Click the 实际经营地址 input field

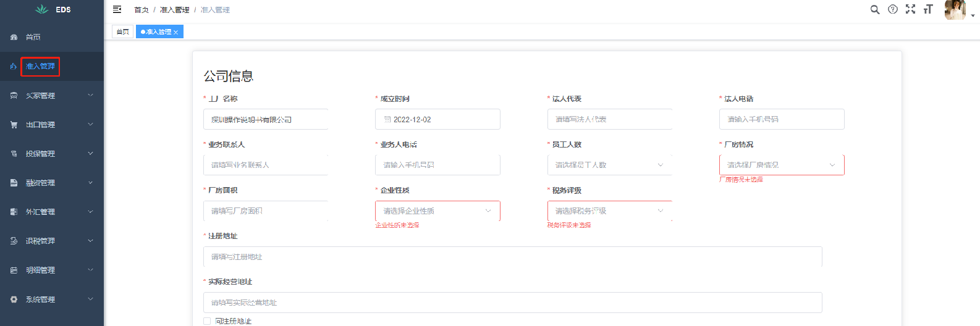[513, 303]
